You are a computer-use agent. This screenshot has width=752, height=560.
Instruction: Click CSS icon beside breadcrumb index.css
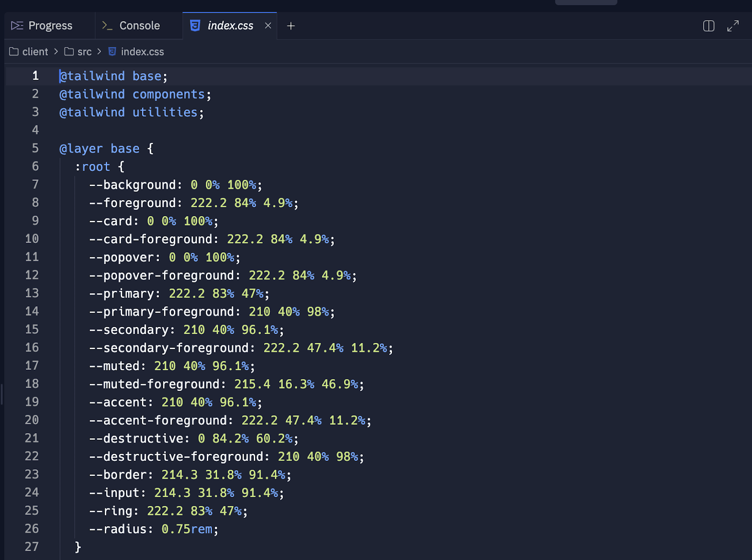[x=112, y=52]
